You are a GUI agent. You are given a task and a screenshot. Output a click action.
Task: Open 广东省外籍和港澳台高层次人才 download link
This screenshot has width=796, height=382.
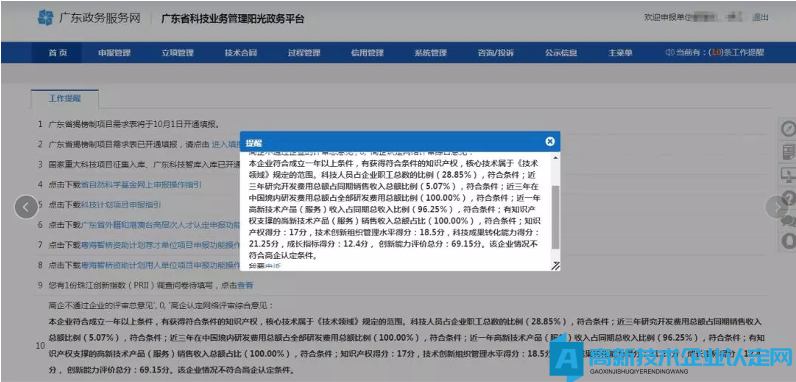[160, 225]
